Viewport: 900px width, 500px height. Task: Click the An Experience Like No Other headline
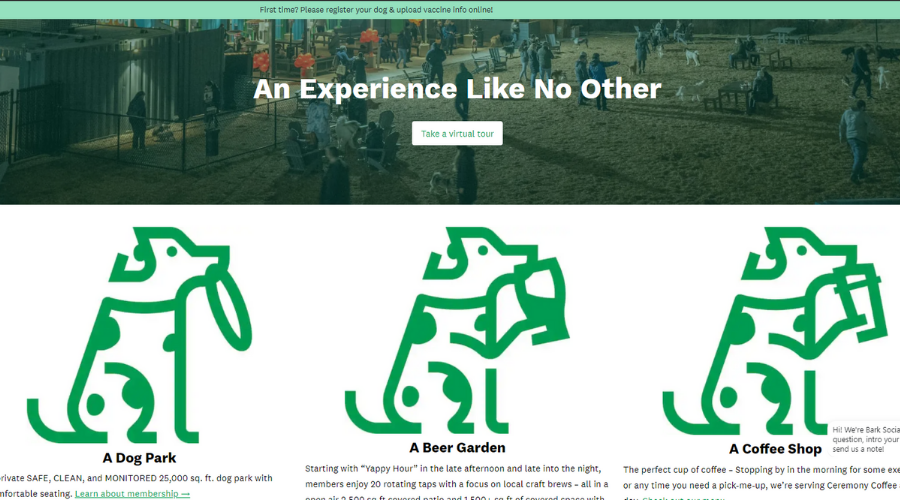[457, 89]
